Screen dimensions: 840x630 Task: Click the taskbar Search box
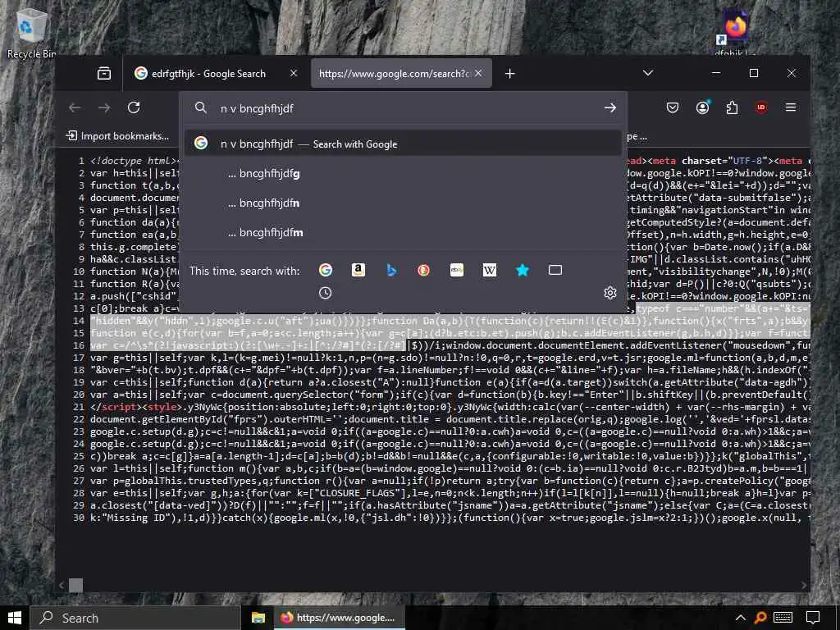135,618
